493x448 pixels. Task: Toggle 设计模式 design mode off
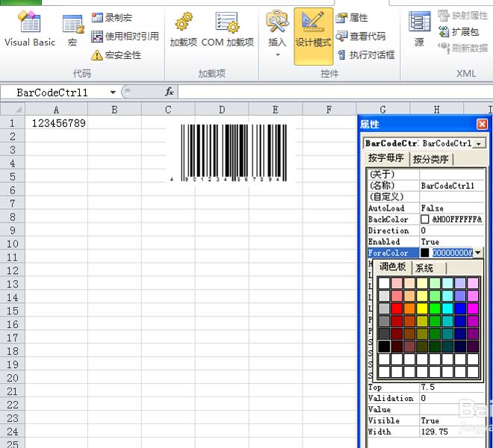(x=313, y=36)
